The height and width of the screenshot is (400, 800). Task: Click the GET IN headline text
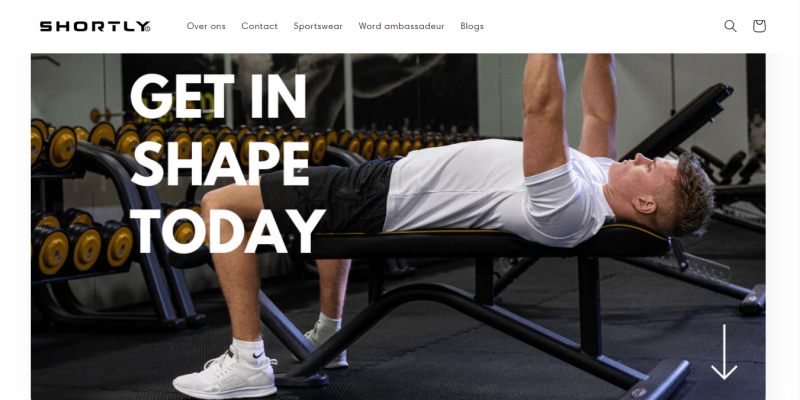(x=218, y=96)
